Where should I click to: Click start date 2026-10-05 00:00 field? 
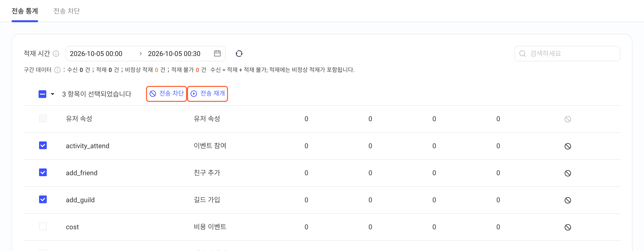(96, 54)
